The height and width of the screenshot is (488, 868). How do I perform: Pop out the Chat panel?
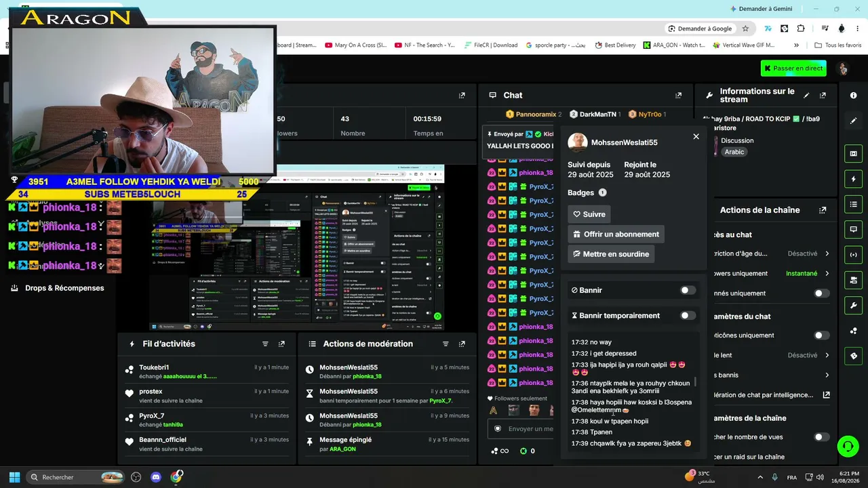[678, 96]
